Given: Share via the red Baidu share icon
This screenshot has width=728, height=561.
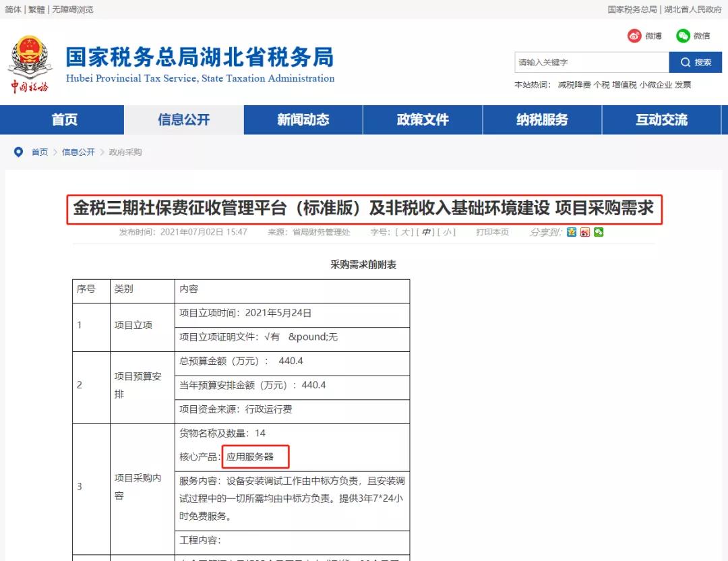Looking at the screenshot, I should pyautogui.click(x=584, y=232).
